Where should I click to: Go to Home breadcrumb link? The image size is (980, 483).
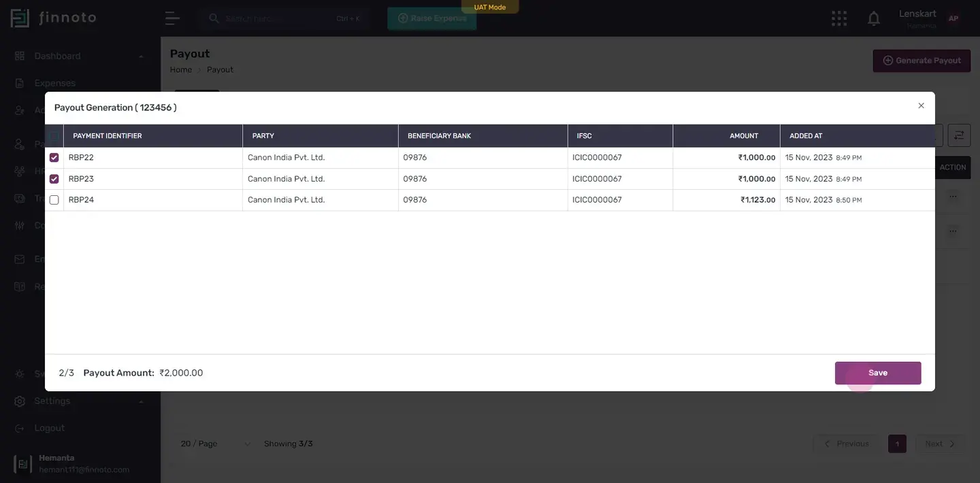180,69
